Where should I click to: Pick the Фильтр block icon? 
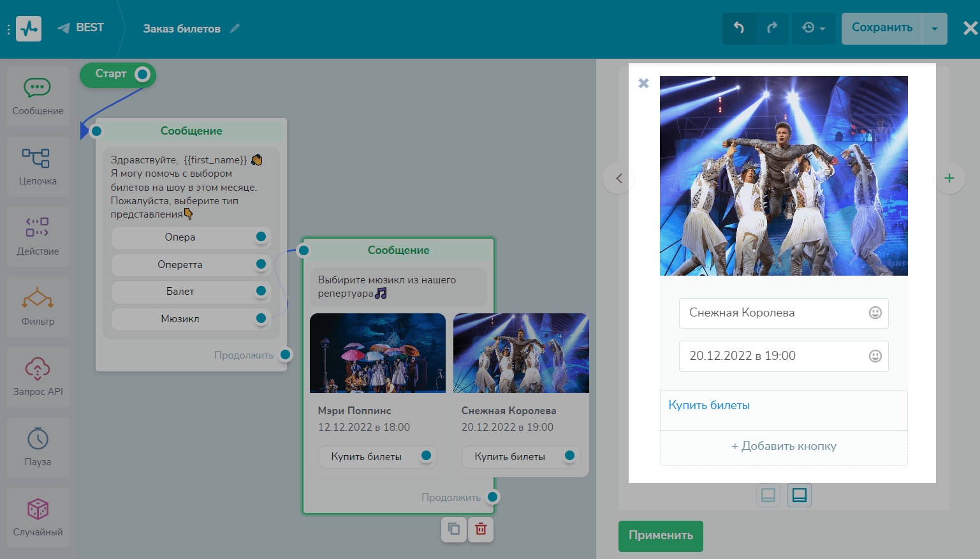pos(38,307)
